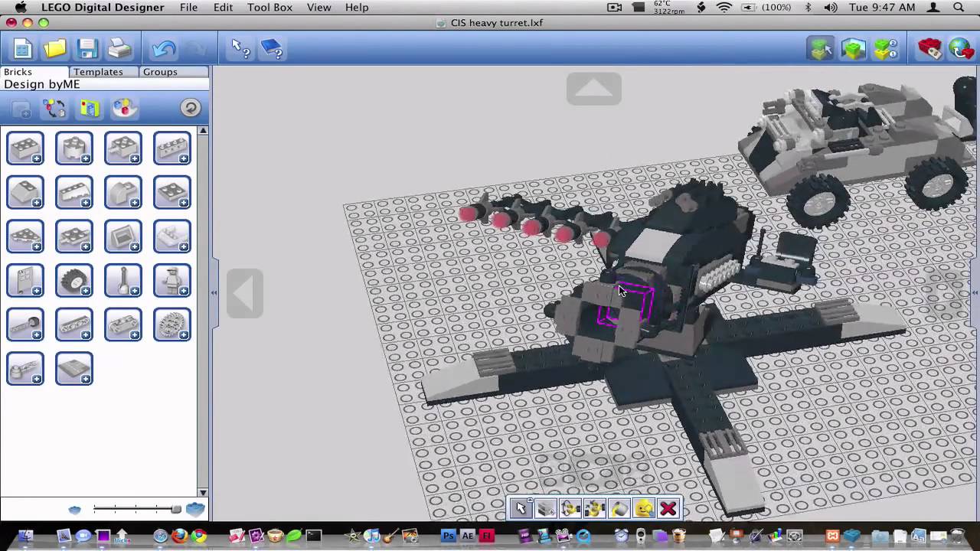
Task: Open the View menu
Action: pyautogui.click(x=318, y=7)
